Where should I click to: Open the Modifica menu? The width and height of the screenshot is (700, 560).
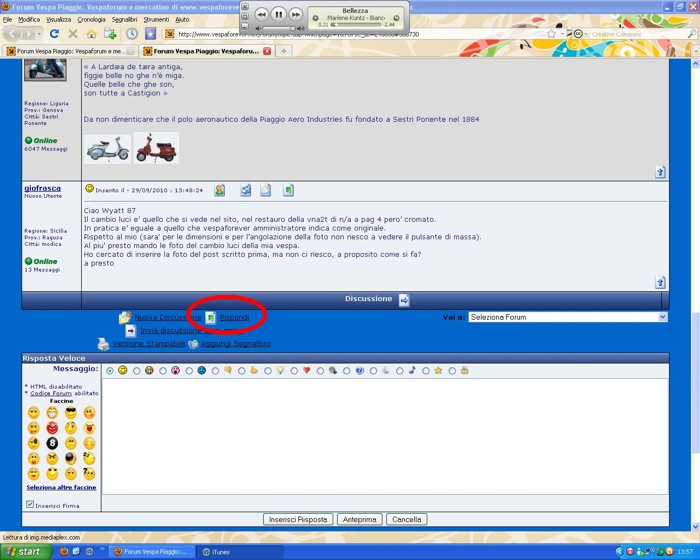(29, 20)
